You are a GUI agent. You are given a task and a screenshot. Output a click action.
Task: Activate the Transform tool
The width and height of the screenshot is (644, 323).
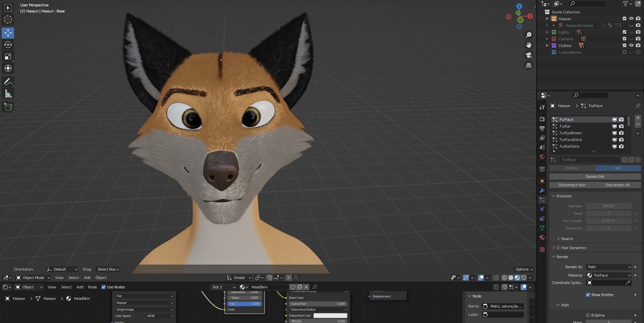pos(8,68)
